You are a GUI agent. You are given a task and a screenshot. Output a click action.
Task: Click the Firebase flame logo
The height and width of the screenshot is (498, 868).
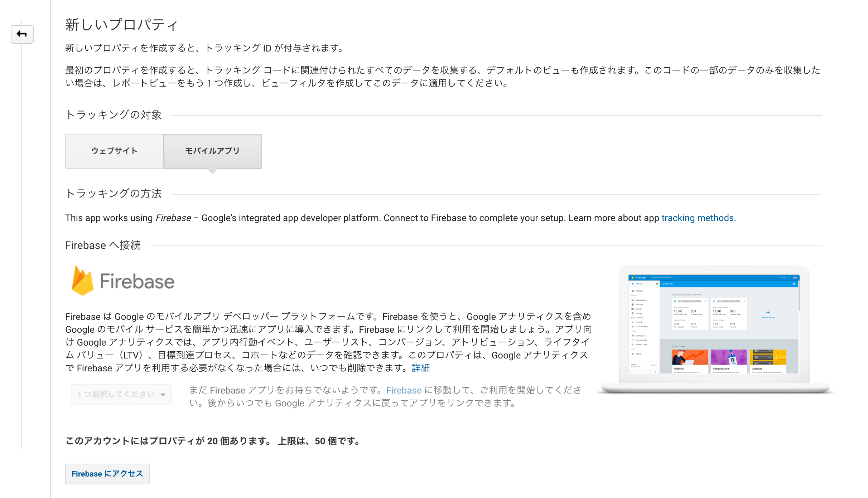[83, 280]
